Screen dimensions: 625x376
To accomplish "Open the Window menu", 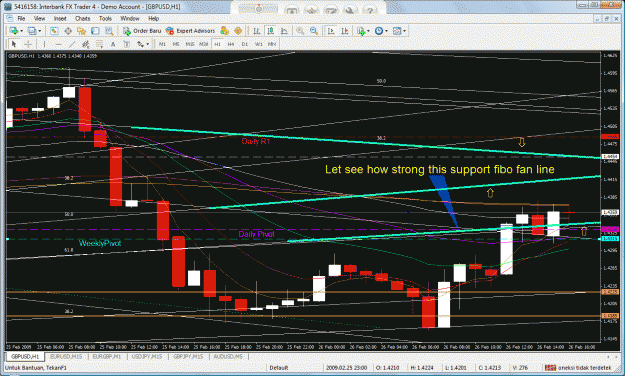I will point(130,18).
